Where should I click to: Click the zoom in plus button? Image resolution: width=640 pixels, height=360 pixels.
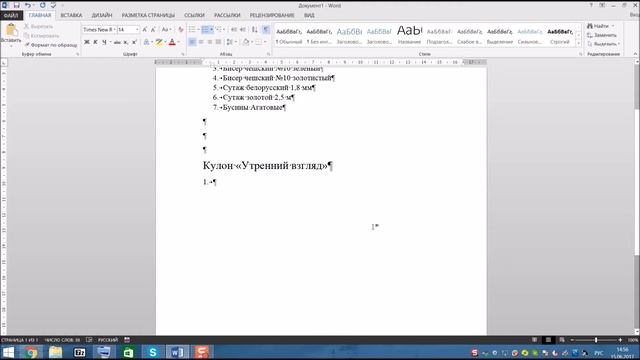(x=620, y=340)
